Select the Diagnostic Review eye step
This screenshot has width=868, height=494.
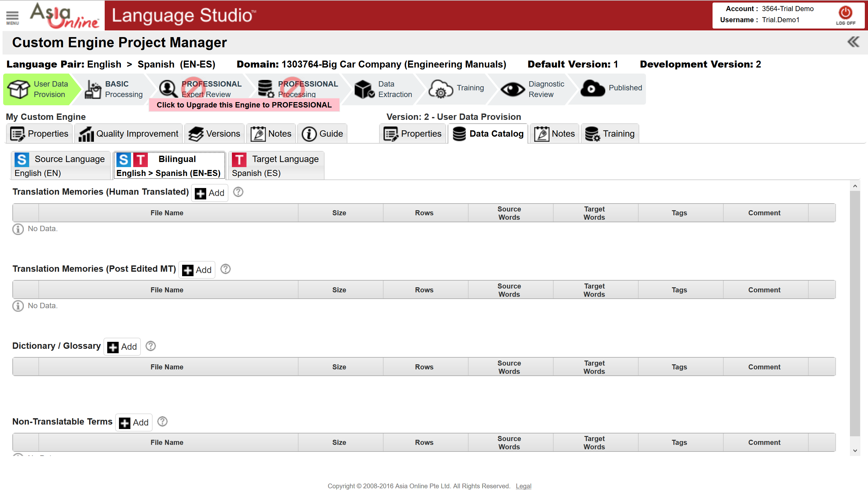(x=532, y=89)
